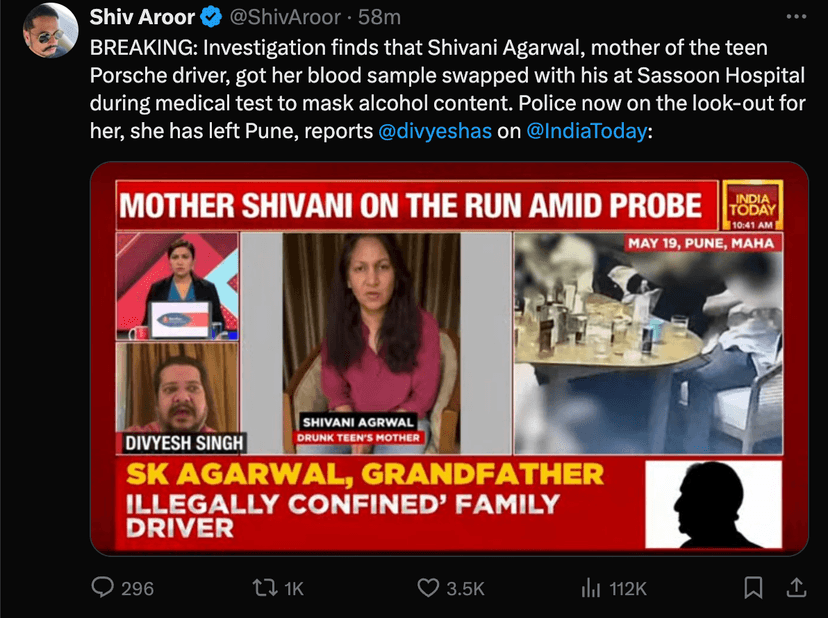Bookmark this tweet
Viewport: 828px width, 618px height.
753,587
